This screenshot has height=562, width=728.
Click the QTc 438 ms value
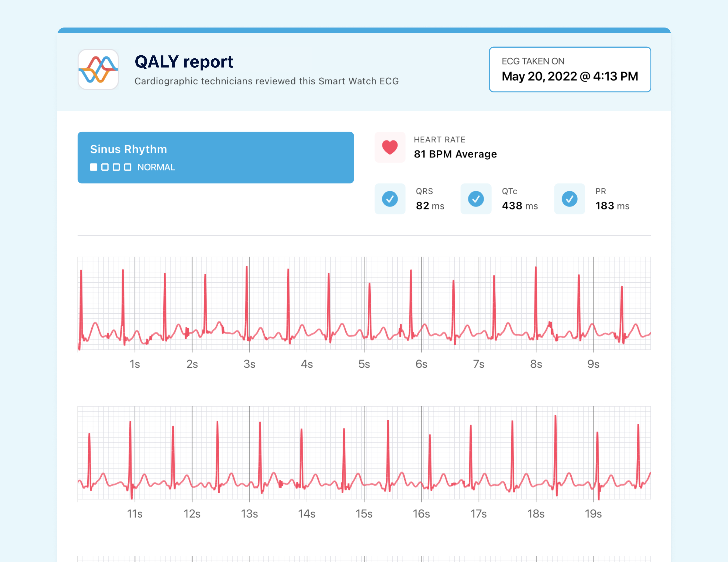pos(520,206)
